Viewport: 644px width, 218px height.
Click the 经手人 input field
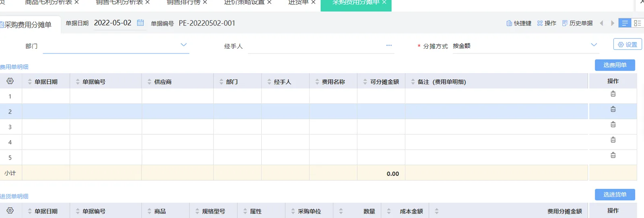point(321,46)
